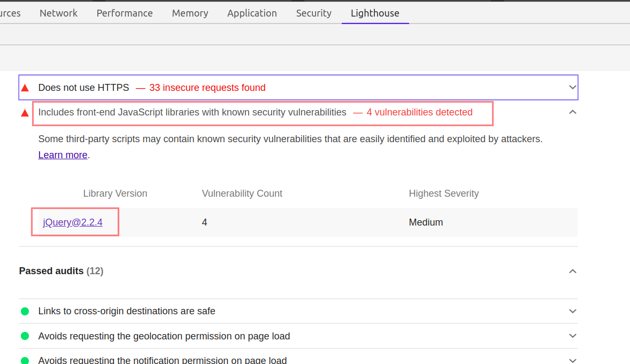Collapse the vulnerable JavaScript libraries audit
The width and height of the screenshot is (630, 364).
(x=573, y=112)
